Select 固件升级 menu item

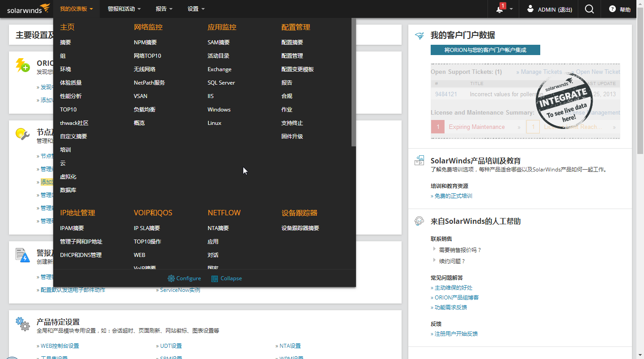[x=292, y=137]
